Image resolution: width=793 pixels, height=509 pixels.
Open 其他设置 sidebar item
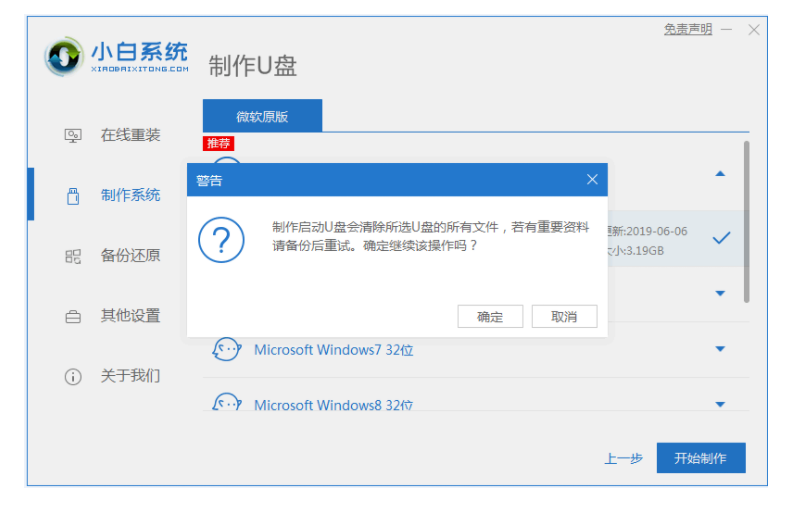(x=130, y=315)
